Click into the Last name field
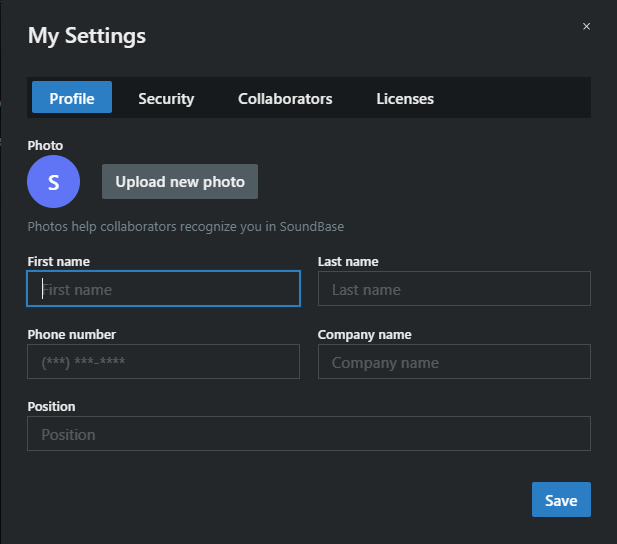This screenshot has width=617, height=544. (x=454, y=289)
